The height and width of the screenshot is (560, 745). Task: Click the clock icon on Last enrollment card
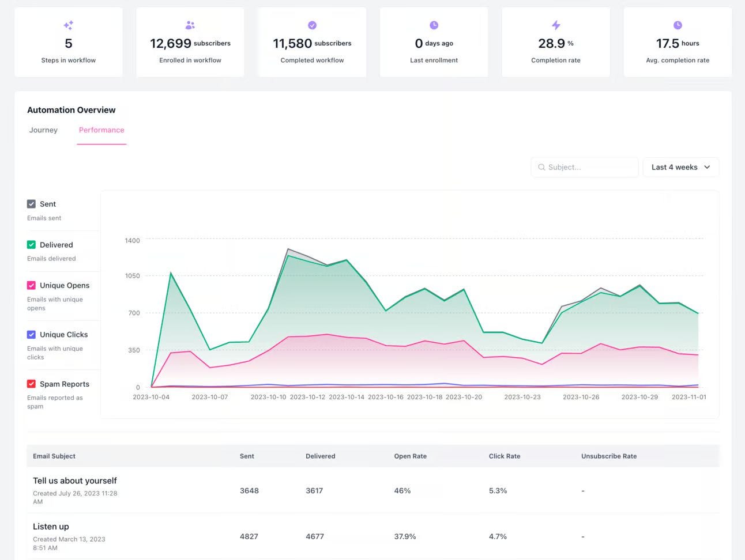434,25
